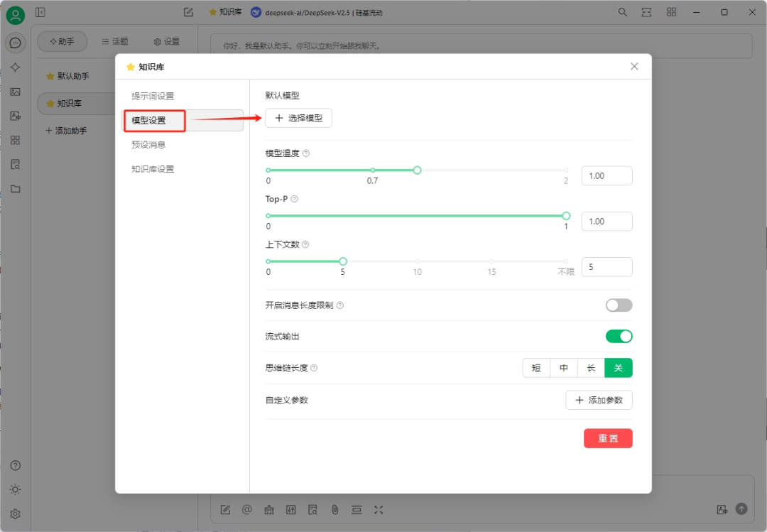Click the clear context lines icon

pos(357,510)
